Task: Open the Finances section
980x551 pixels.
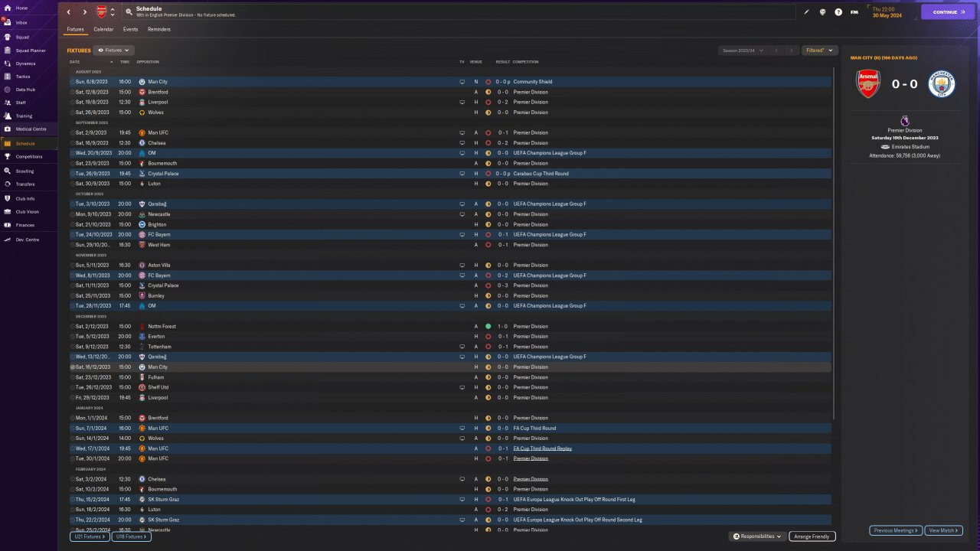Action: 24,225
